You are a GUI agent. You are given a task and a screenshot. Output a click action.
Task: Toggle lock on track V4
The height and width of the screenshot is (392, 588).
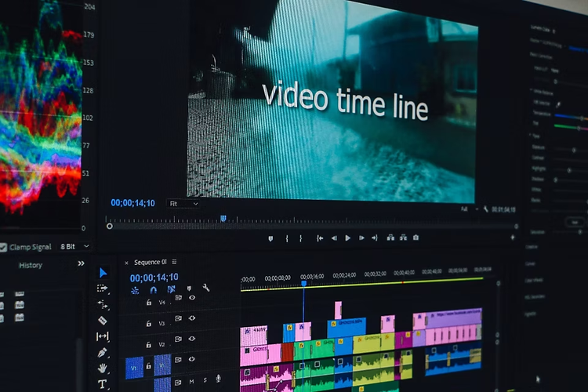click(149, 303)
